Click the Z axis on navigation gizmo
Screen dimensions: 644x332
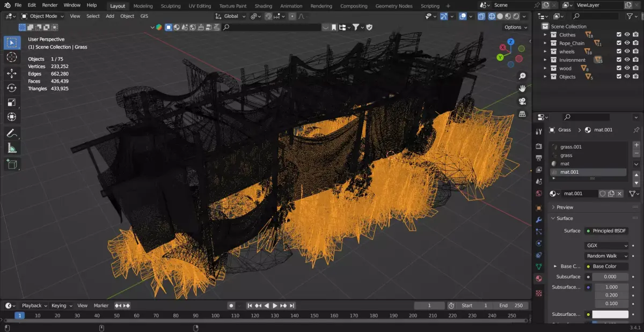coord(511,41)
